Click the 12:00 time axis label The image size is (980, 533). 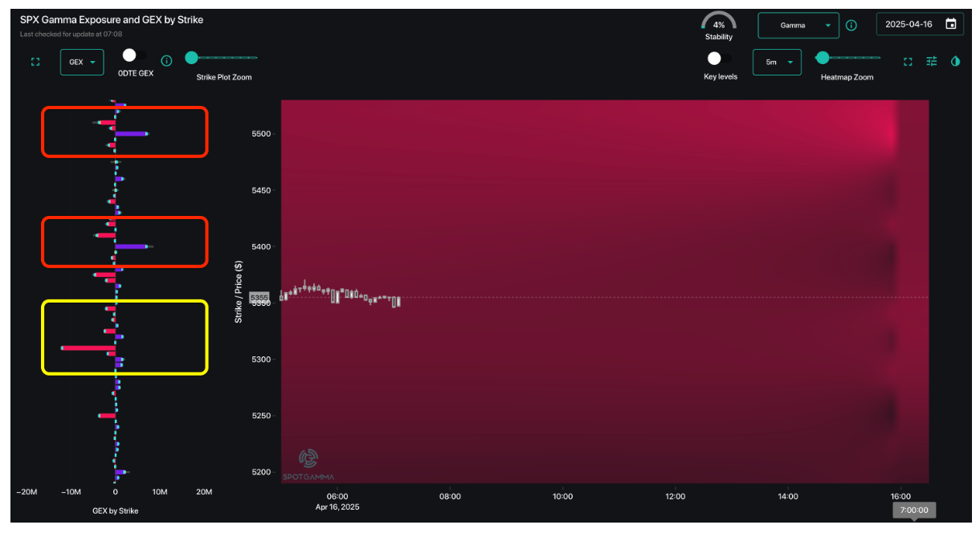pyautogui.click(x=676, y=497)
